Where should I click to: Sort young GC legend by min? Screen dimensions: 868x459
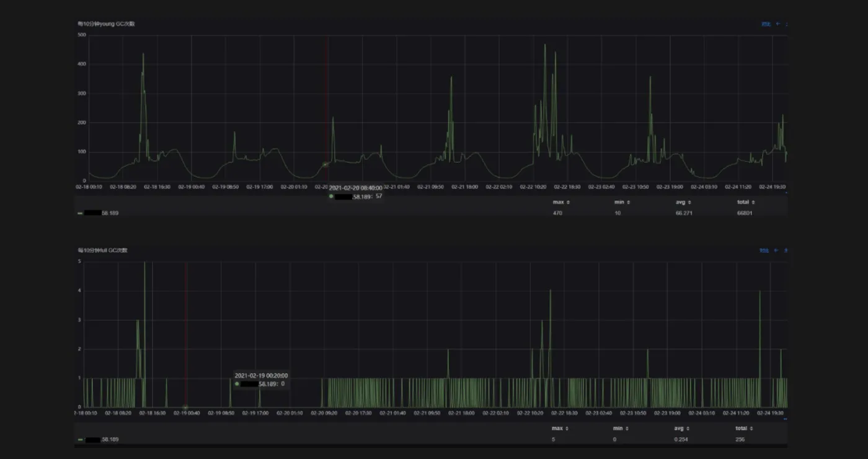pos(622,202)
